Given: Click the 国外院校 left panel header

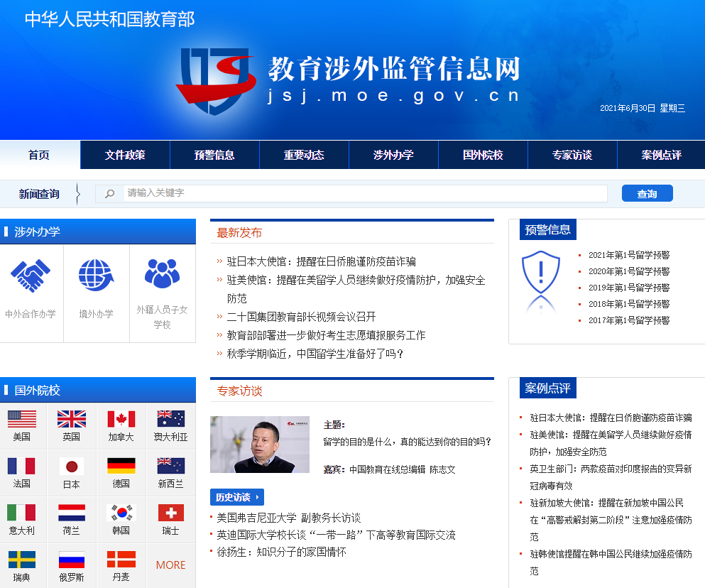Looking at the screenshot, I should pos(97,390).
